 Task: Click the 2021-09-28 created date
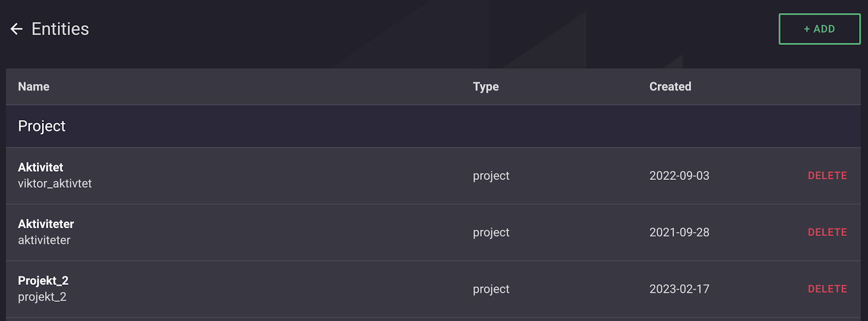pyautogui.click(x=679, y=232)
